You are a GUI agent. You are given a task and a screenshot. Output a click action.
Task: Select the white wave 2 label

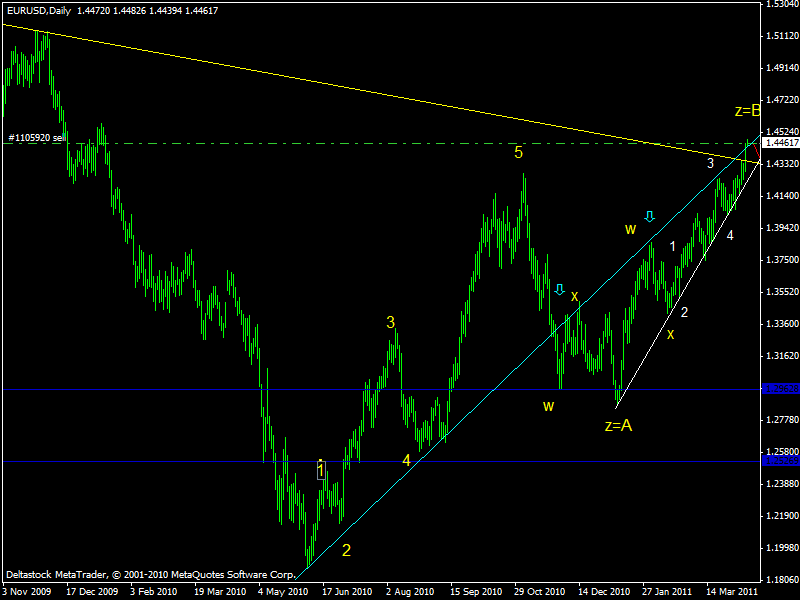point(684,312)
